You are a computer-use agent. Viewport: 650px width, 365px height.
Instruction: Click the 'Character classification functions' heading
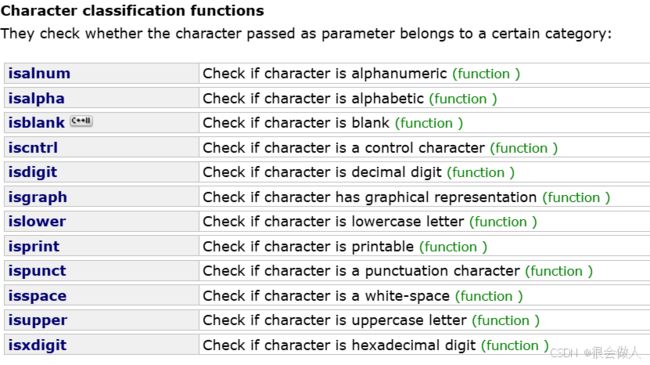[x=132, y=10]
